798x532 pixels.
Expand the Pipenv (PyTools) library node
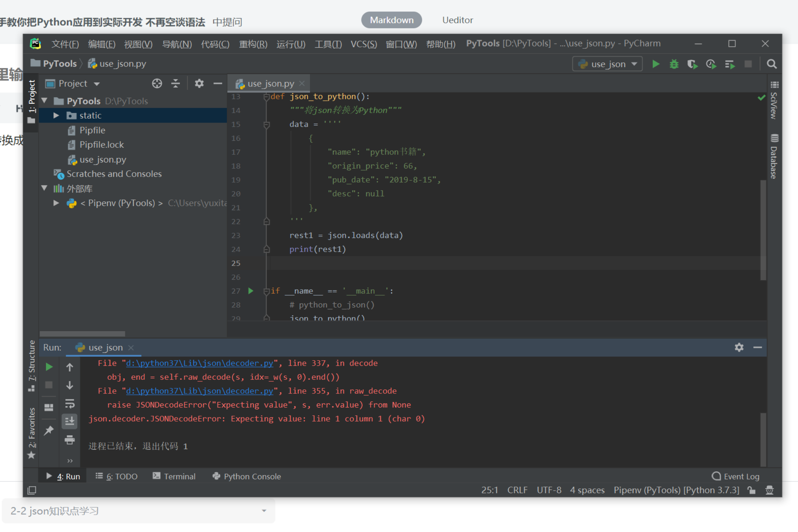point(56,203)
